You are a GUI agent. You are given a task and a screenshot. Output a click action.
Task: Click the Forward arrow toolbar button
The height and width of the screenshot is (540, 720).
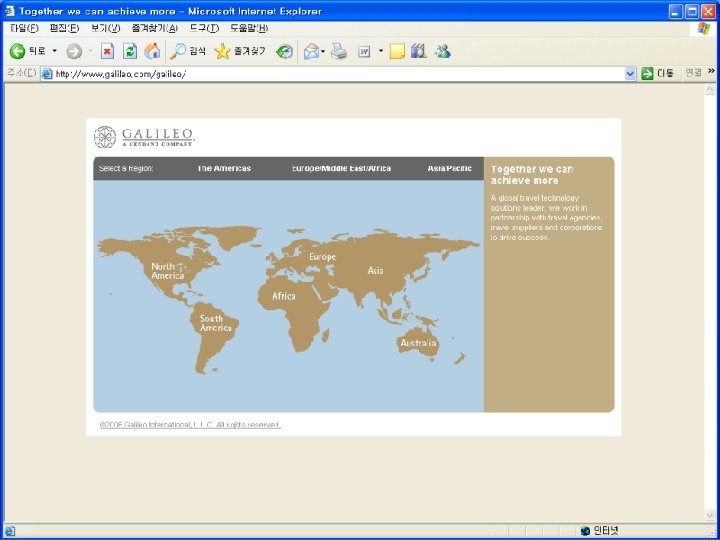[74, 51]
